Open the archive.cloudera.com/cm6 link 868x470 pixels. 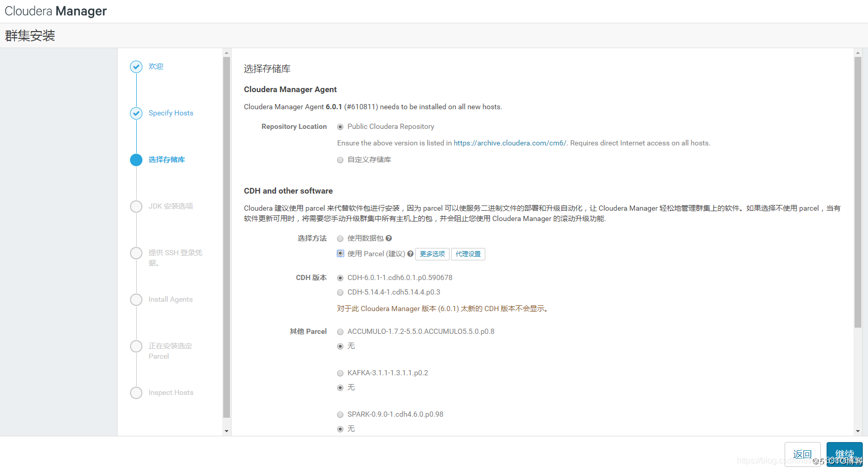[510, 143]
